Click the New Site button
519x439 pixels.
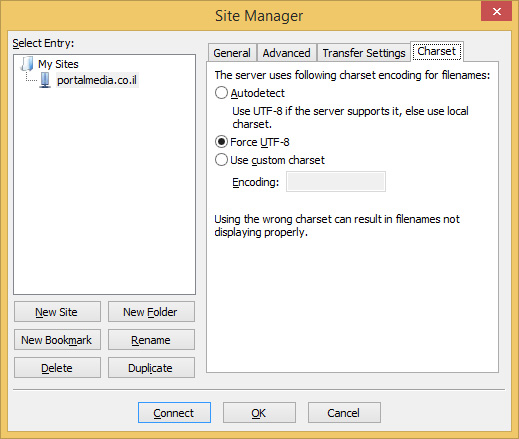(57, 312)
